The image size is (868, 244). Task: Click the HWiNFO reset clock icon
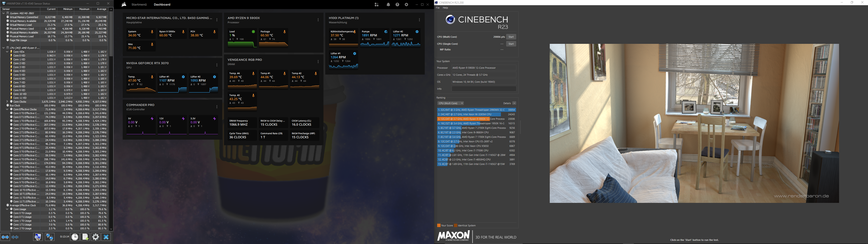[75, 237]
